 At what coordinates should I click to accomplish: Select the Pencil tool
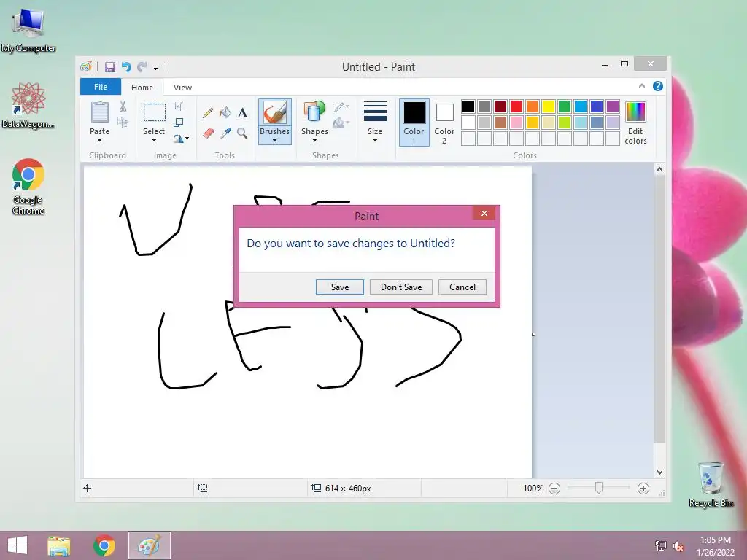point(208,113)
